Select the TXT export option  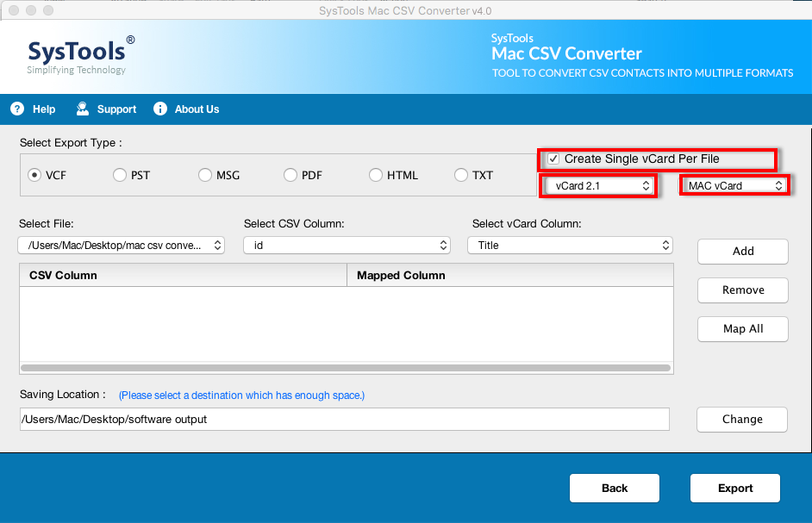(460, 175)
